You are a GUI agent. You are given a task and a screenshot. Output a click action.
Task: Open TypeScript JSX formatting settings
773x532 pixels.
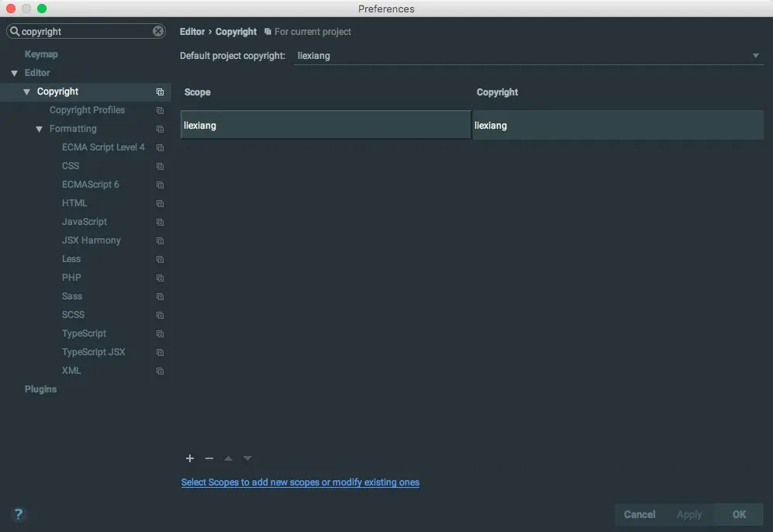(94, 352)
